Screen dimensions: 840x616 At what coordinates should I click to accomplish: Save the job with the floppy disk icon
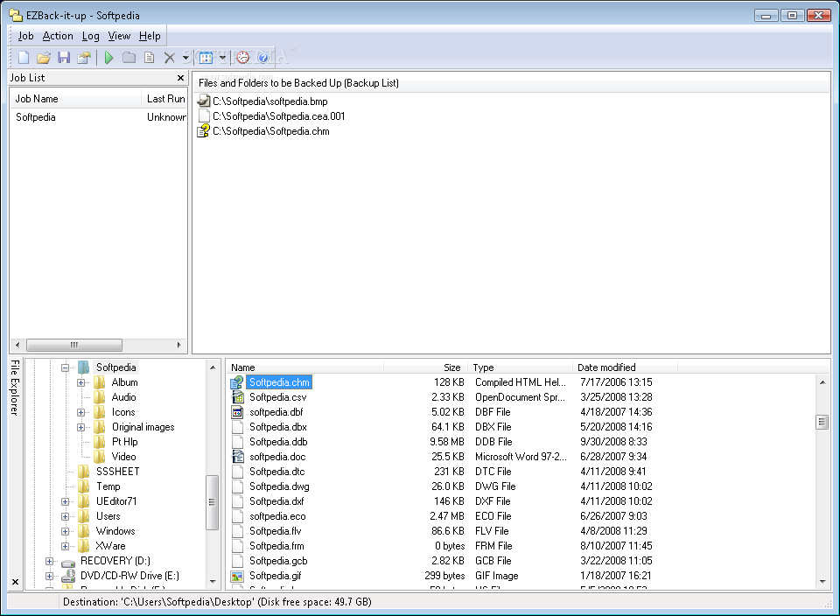64,58
